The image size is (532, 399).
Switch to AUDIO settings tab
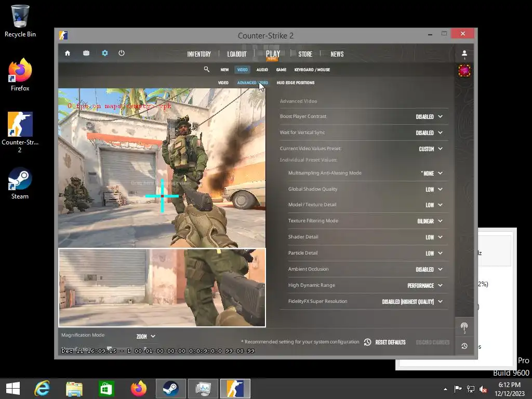pos(262,70)
